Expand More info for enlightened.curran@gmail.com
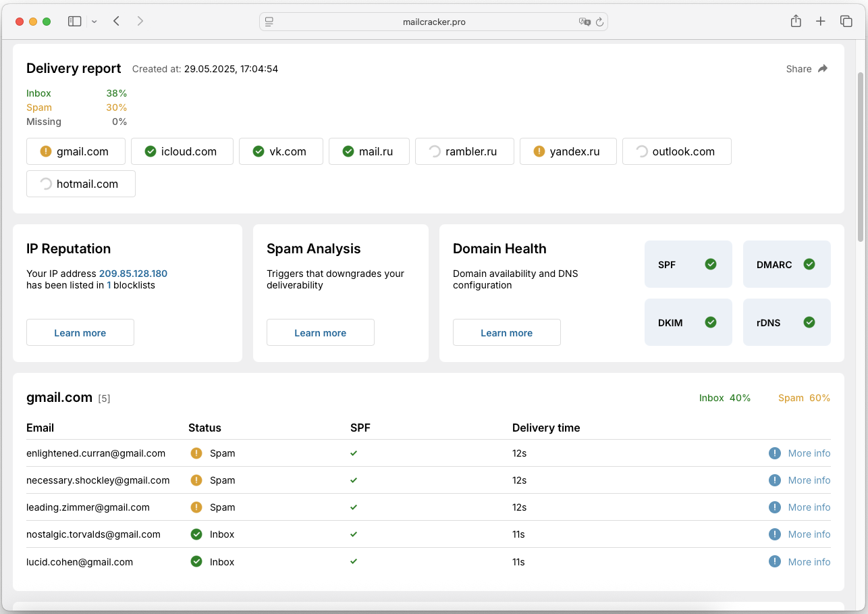 [x=809, y=453]
